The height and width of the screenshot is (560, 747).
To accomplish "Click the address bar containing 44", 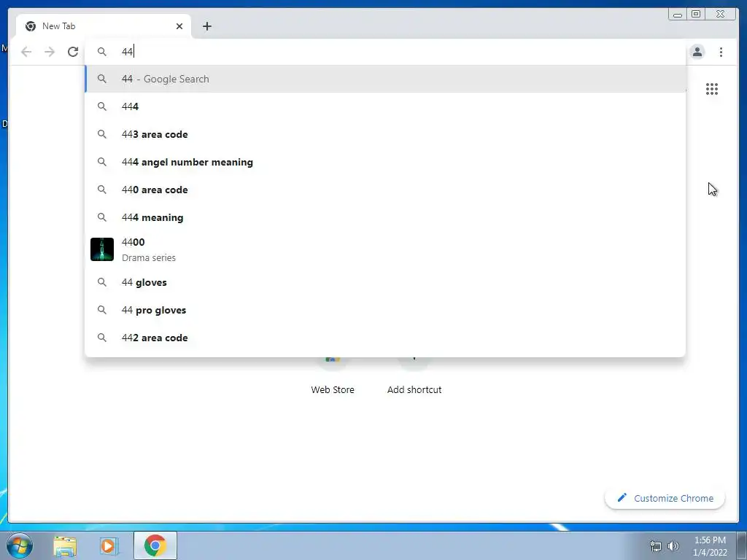I will [386, 52].
